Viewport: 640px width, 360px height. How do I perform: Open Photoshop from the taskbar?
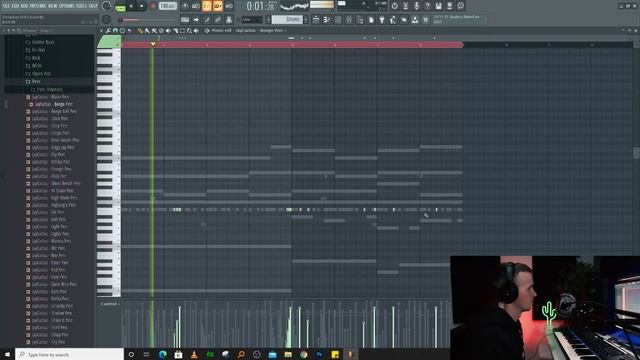coord(319,354)
